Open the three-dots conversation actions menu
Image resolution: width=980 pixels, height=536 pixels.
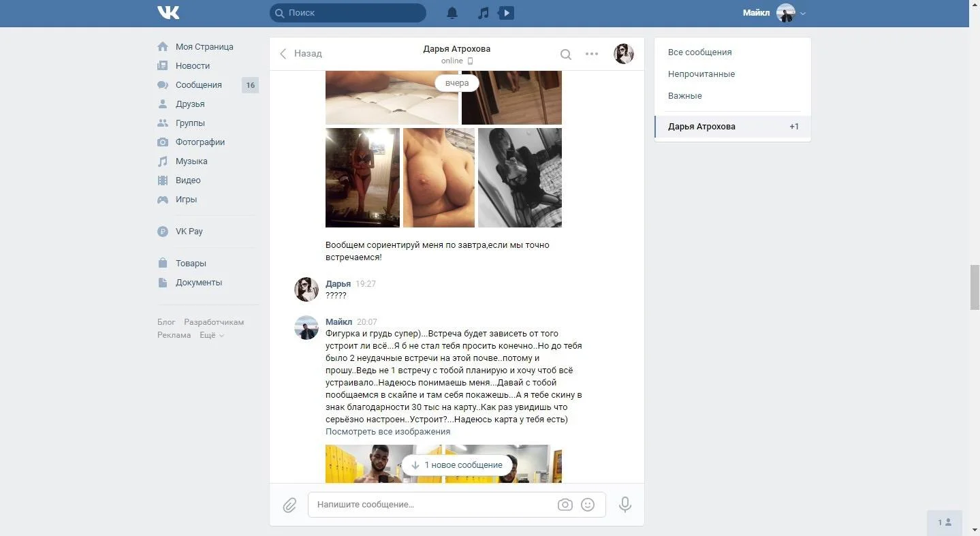(x=592, y=54)
